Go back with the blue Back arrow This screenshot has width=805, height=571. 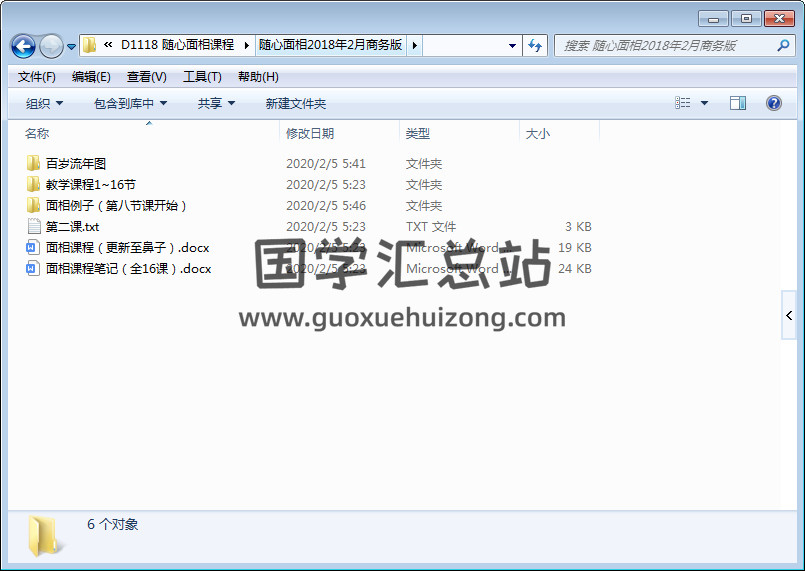[x=23, y=46]
